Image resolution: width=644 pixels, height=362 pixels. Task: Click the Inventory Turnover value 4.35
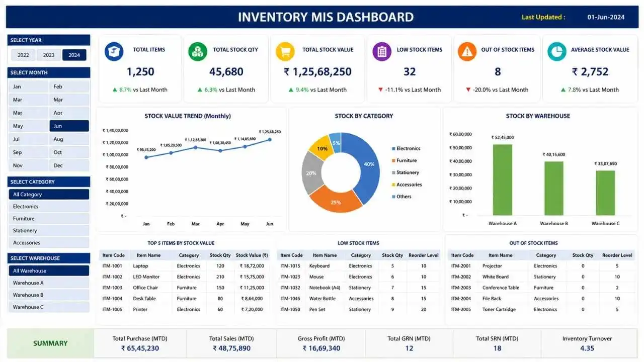click(587, 348)
